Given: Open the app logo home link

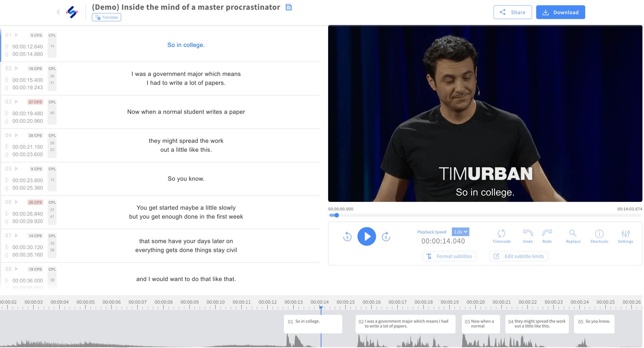Looking at the screenshot, I should [72, 12].
